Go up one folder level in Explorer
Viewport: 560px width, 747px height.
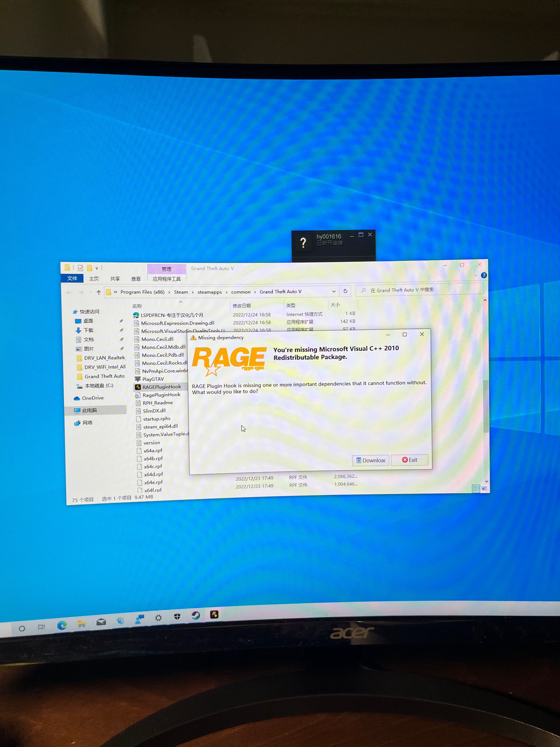(99, 293)
